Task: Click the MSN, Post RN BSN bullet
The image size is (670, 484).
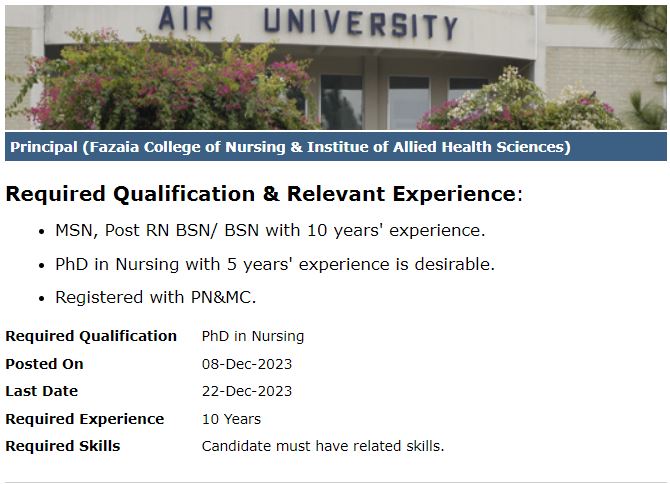Action: [270, 230]
